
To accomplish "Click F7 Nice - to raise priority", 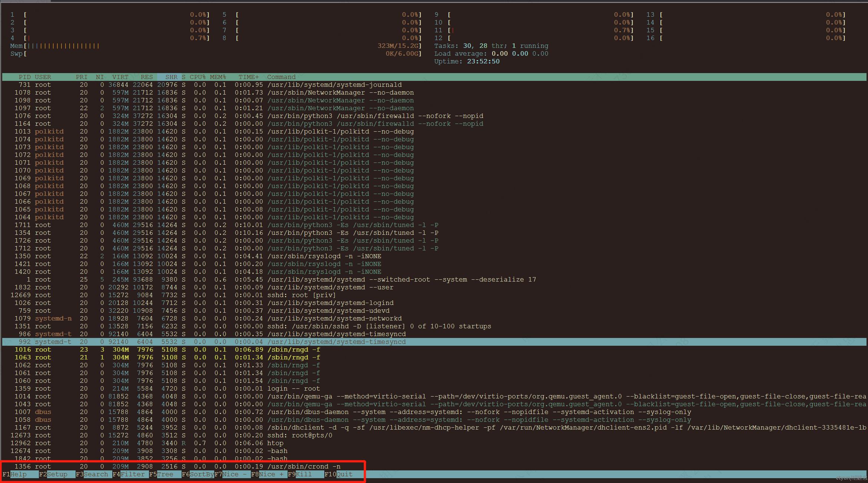I will coord(232,474).
